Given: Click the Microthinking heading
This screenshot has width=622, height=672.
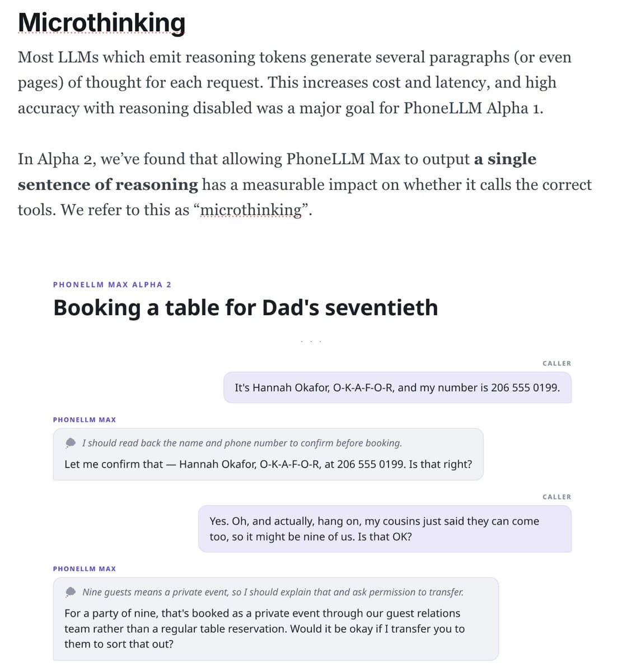Looking at the screenshot, I should [101, 23].
